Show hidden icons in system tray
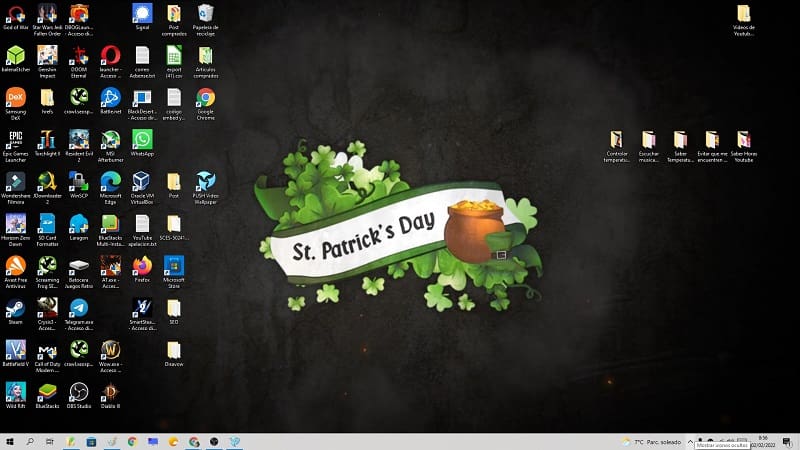800x450 pixels. pyautogui.click(x=690, y=442)
